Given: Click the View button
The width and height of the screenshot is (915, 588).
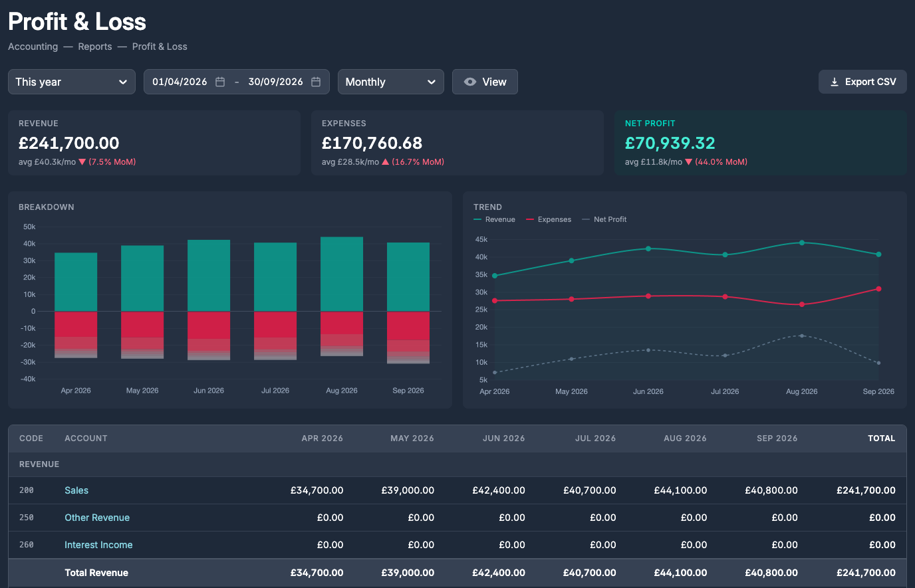Looking at the screenshot, I should tap(485, 82).
